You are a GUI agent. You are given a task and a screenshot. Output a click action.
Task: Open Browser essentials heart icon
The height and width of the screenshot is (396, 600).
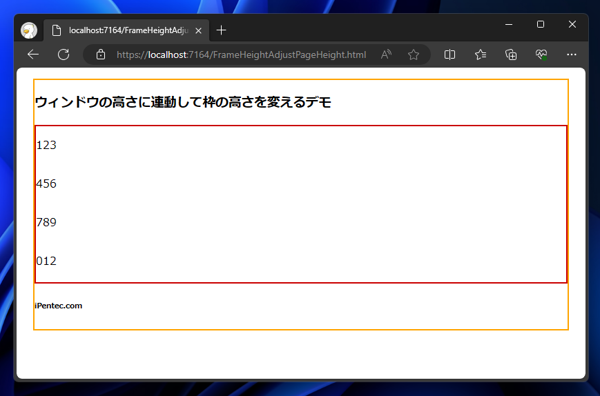541,55
